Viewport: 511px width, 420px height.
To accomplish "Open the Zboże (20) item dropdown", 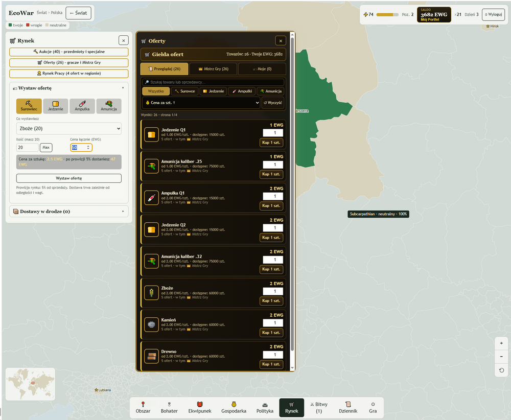I will (x=69, y=128).
